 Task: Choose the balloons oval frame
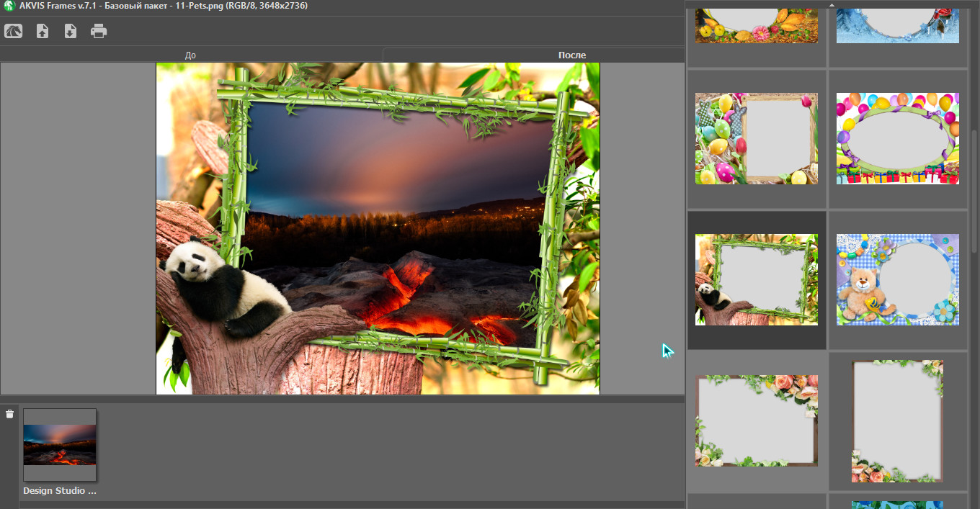[x=897, y=138]
